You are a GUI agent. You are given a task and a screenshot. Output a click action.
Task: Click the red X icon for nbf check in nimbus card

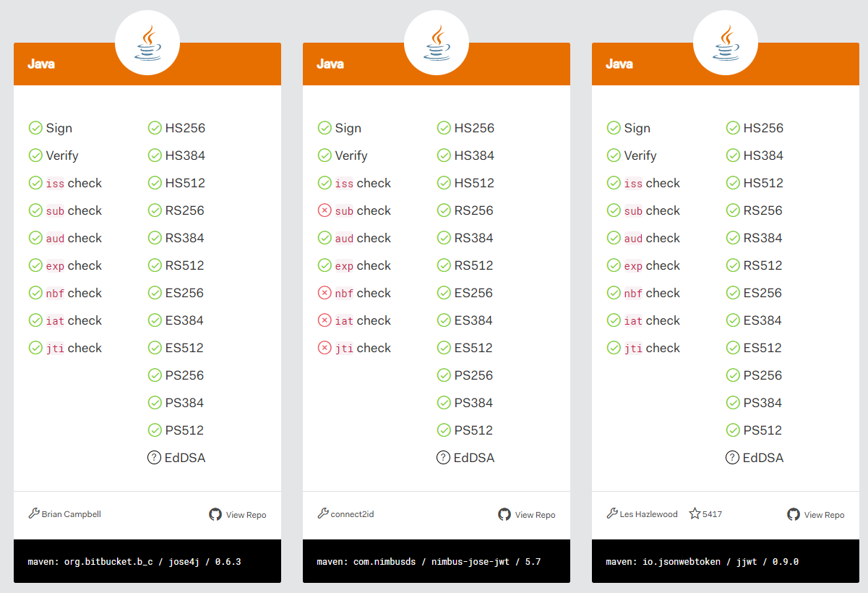point(325,293)
